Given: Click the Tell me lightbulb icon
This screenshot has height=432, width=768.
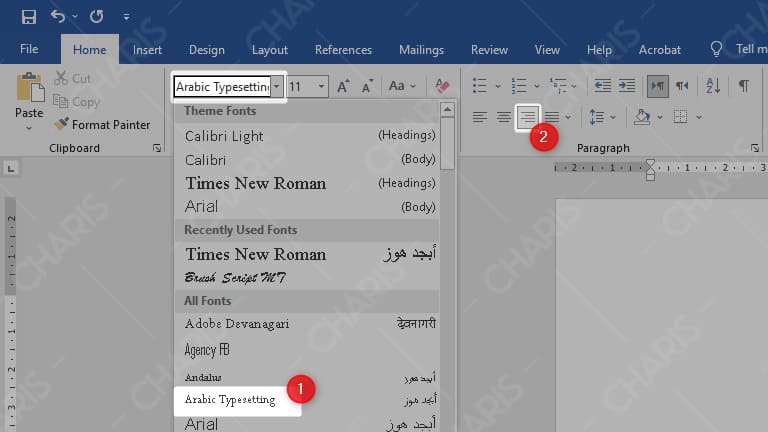Looking at the screenshot, I should tap(716, 49).
